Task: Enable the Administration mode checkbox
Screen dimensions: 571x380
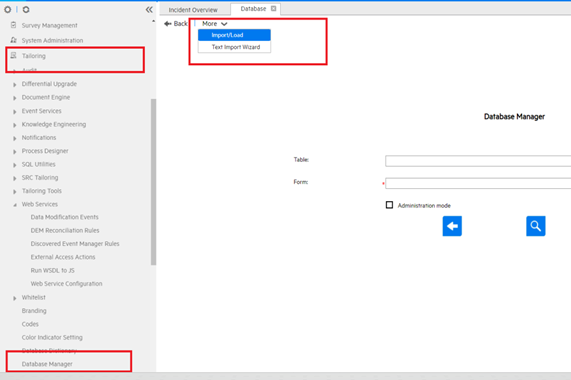Action: pos(389,205)
